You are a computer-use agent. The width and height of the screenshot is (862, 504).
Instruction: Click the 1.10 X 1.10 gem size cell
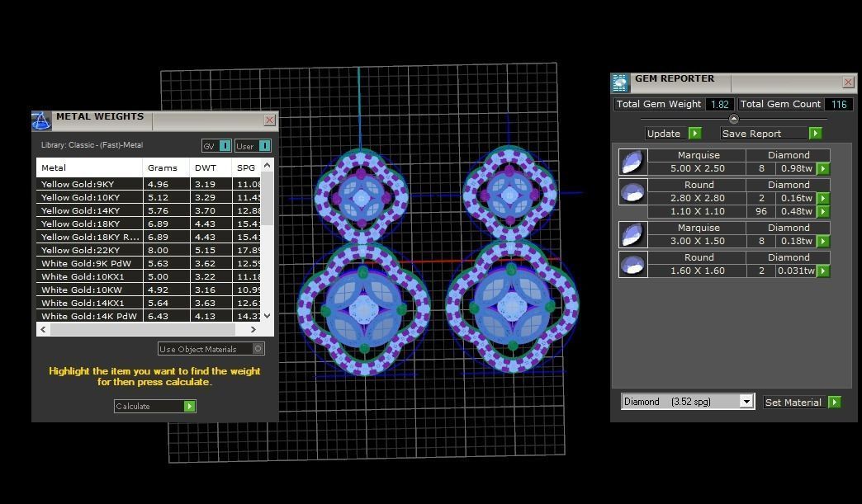697,211
